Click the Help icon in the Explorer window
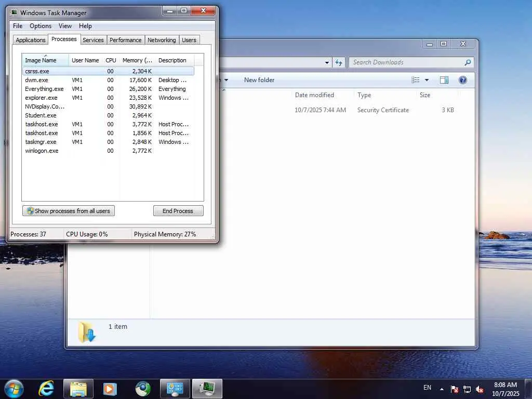Screen dimensions: 532x399 (462, 80)
